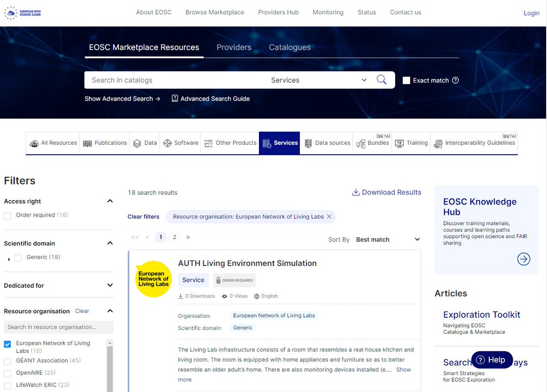Jump to first page double arrow

pyautogui.click(x=135, y=237)
